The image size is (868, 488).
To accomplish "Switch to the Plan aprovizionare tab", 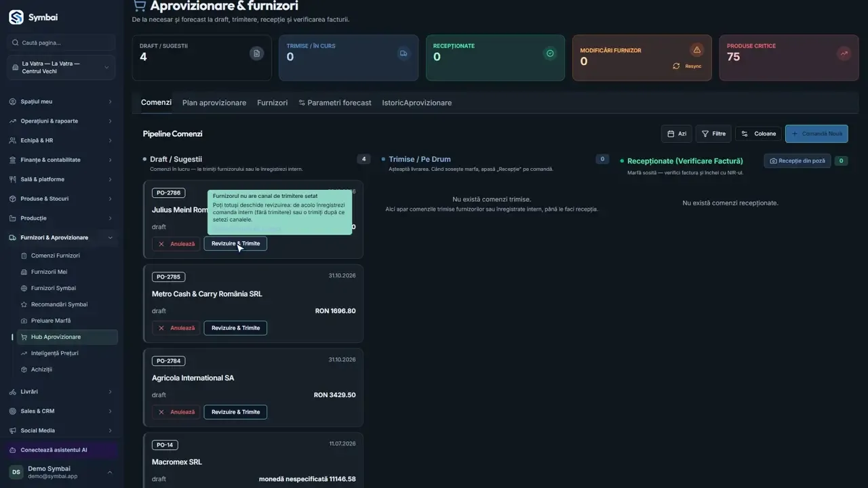I will click(214, 103).
